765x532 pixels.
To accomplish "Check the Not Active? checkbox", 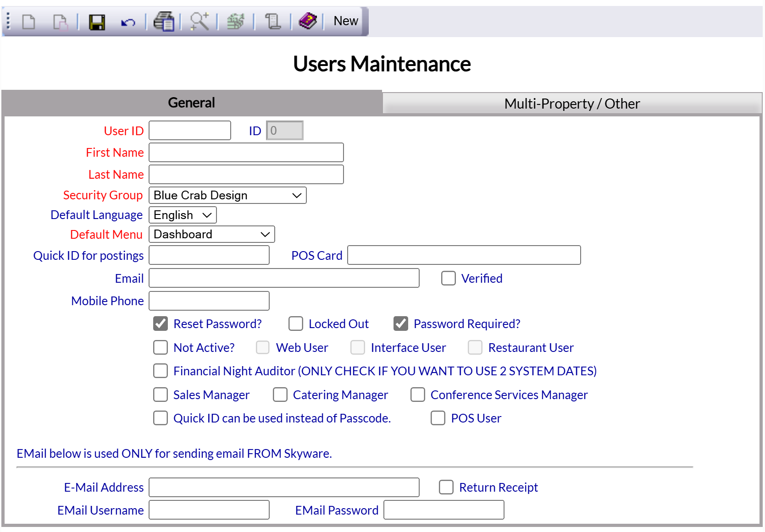I will click(x=161, y=347).
